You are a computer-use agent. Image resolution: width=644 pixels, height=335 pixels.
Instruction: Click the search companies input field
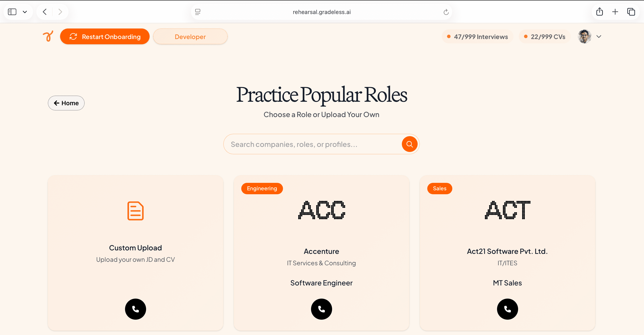[300, 144]
